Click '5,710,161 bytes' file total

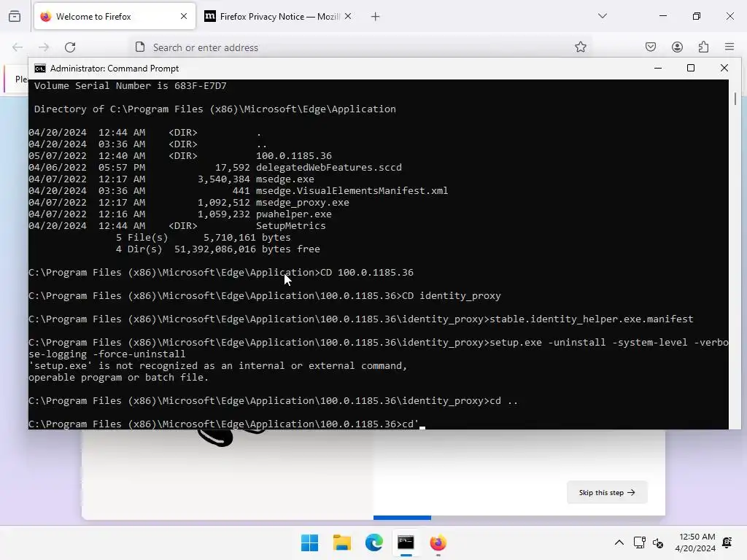(x=247, y=237)
